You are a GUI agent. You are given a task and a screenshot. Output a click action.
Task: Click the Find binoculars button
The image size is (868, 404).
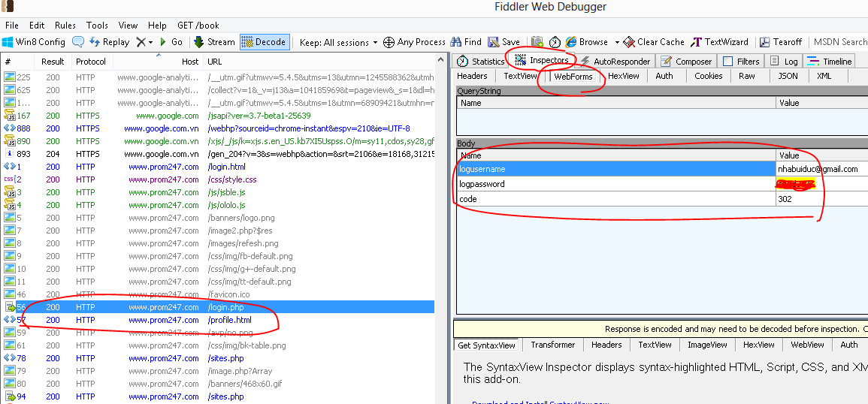(465, 42)
